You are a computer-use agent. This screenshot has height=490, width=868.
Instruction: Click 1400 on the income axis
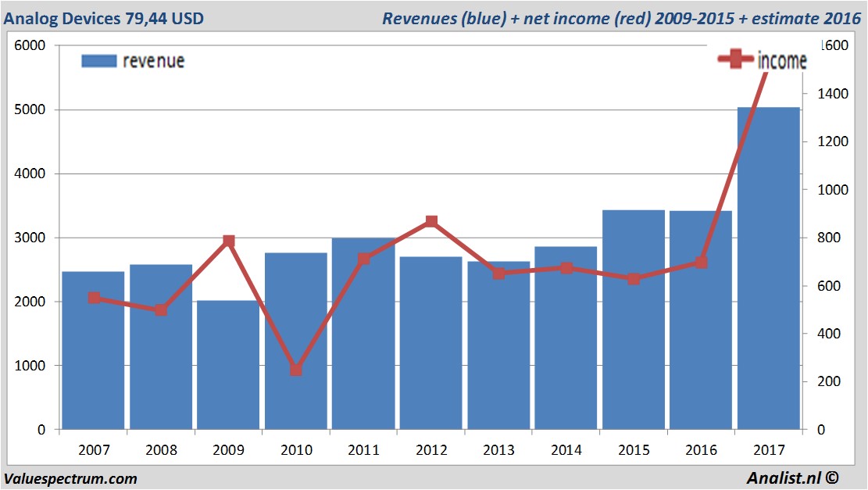(833, 94)
